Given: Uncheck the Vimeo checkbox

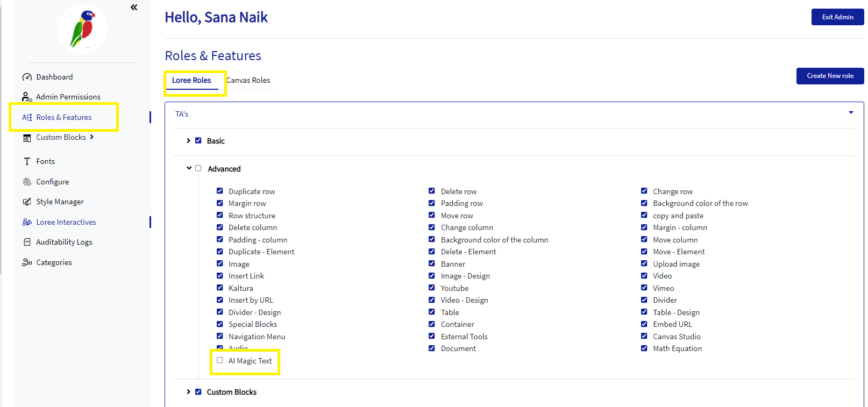Looking at the screenshot, I should (644, 288).
